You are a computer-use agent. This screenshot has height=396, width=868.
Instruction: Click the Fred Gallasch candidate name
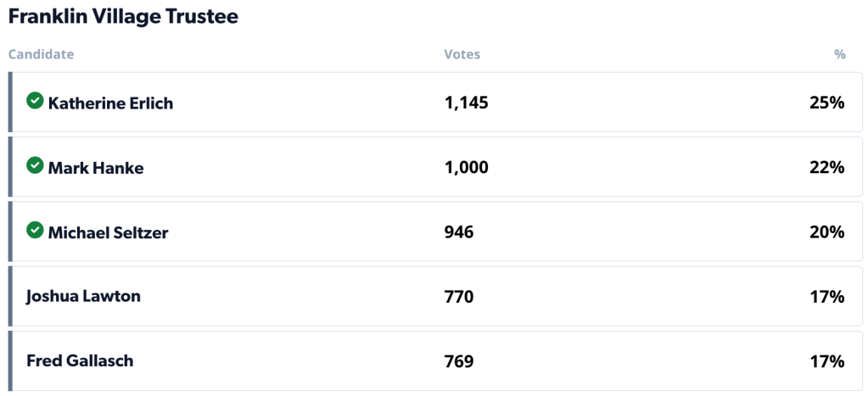coord(80,360)
